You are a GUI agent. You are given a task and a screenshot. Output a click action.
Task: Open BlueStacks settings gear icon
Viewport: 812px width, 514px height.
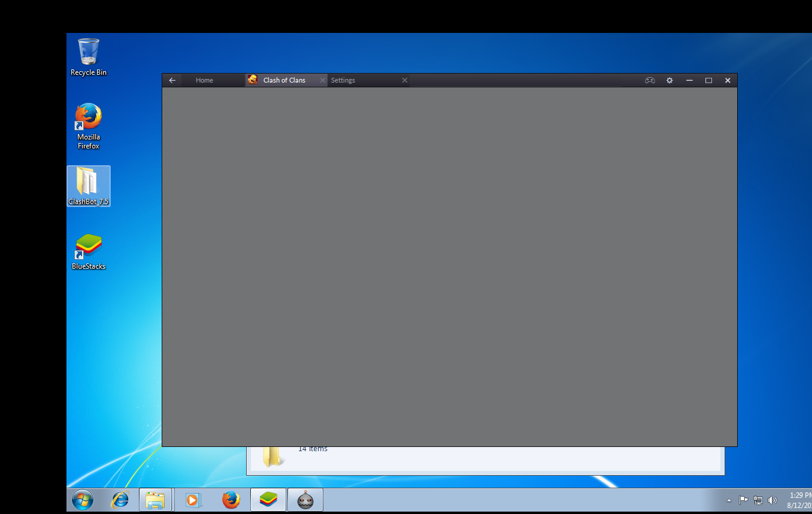[x=669, y=80]
